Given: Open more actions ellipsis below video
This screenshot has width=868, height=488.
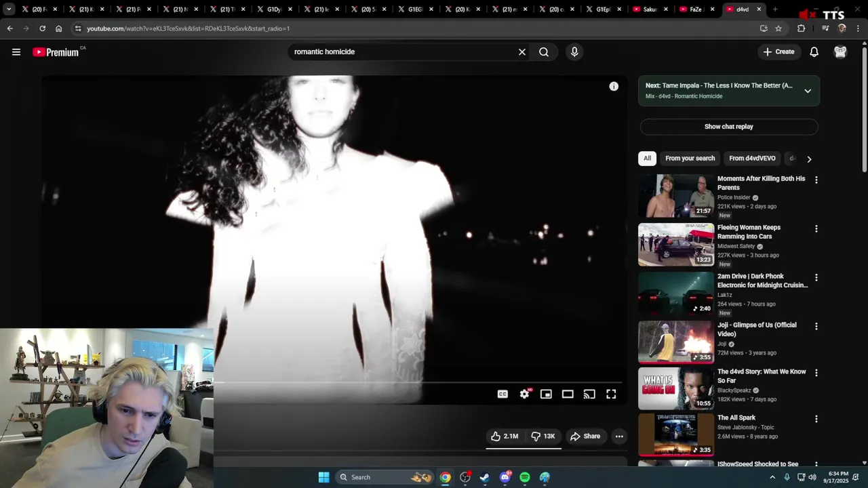Looking at the screenshot, I should pyautogui.click(x=619, y=436).
